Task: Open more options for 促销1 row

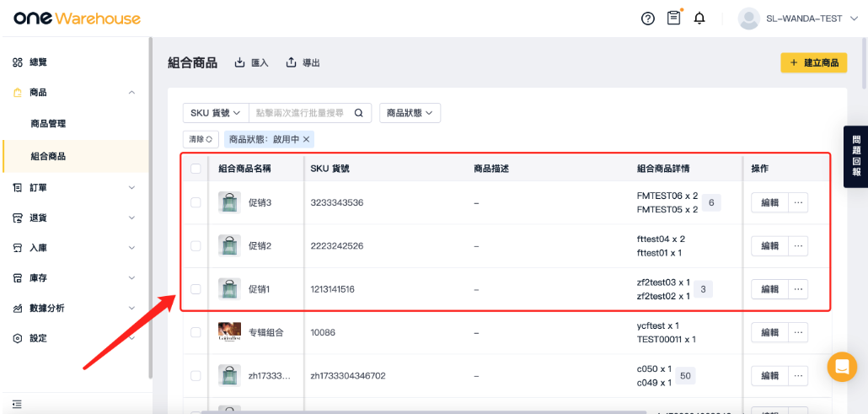Action: 798,289
